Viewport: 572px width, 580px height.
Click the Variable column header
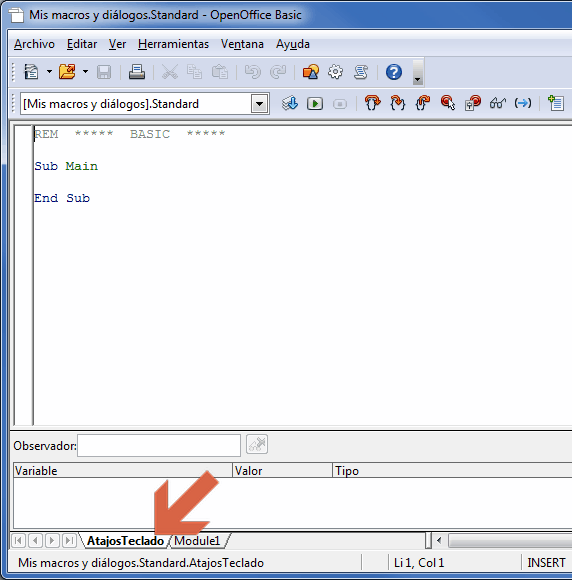123,471
